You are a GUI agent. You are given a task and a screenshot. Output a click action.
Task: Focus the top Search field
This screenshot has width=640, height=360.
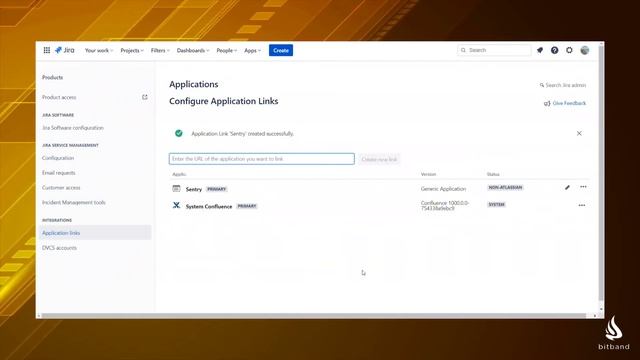pos(494,50)
